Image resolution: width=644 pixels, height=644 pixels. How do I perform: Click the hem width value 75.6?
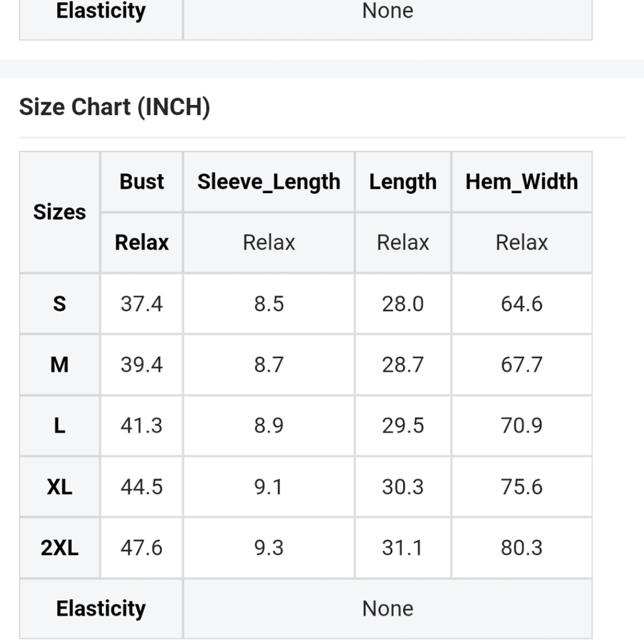pyautogui.click(x=522, y=487)
